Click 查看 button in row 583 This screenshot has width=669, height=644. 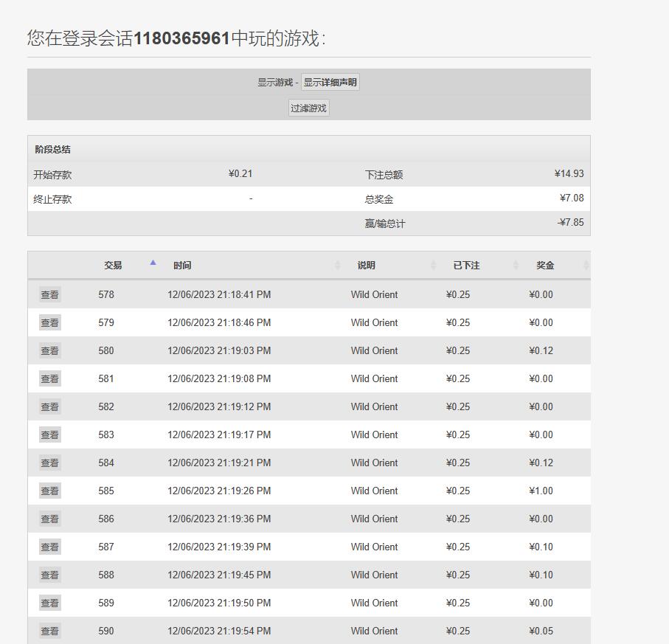pyautogui.click(x=49, y=435)
